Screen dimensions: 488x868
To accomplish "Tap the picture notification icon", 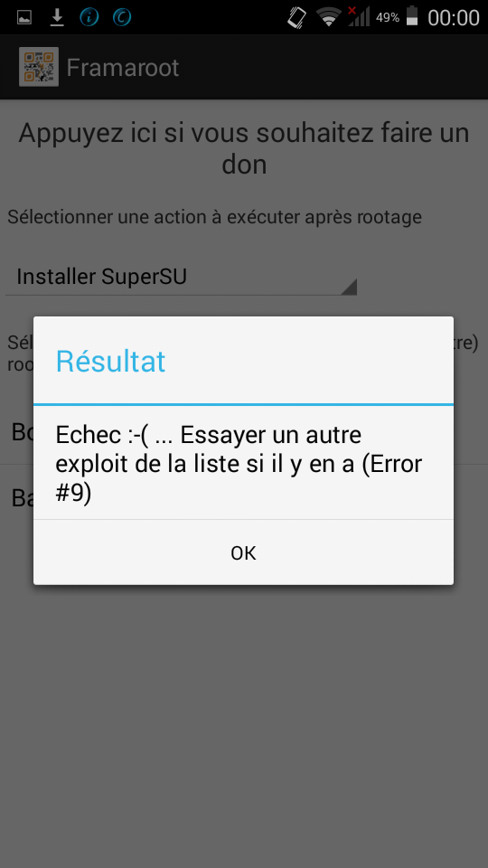I will tap(24, 18).
